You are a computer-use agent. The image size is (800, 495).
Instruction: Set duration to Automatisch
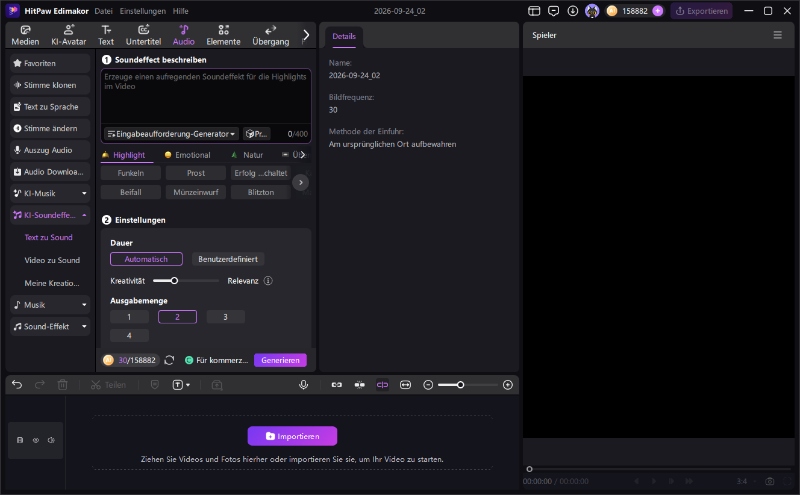[146, 259]
